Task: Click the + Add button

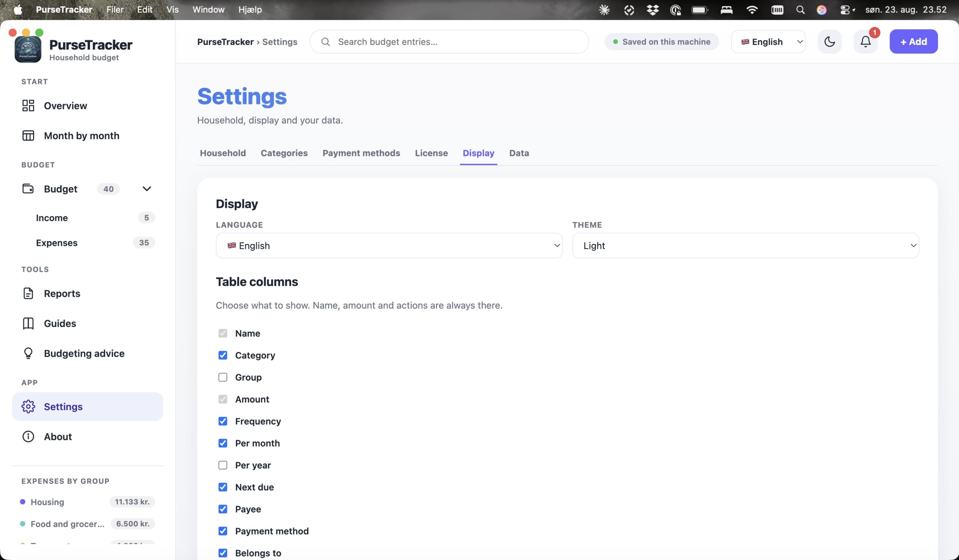Action: point(913,42)
